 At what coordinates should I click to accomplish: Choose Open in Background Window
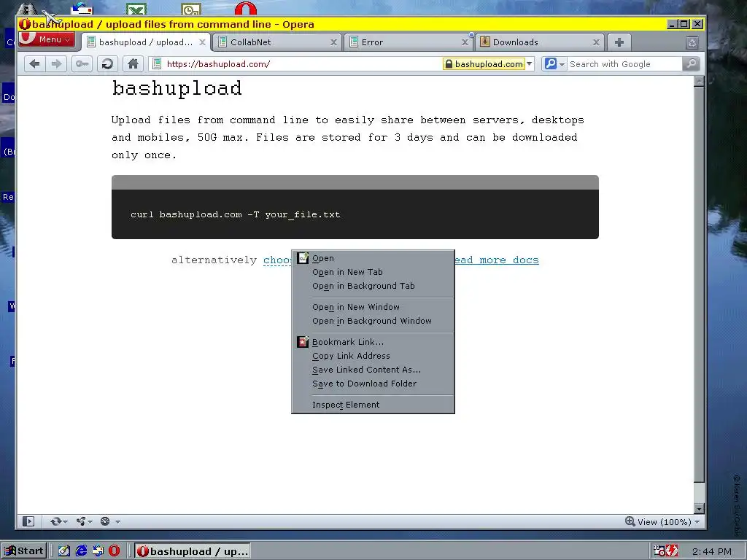pos(373,321)
